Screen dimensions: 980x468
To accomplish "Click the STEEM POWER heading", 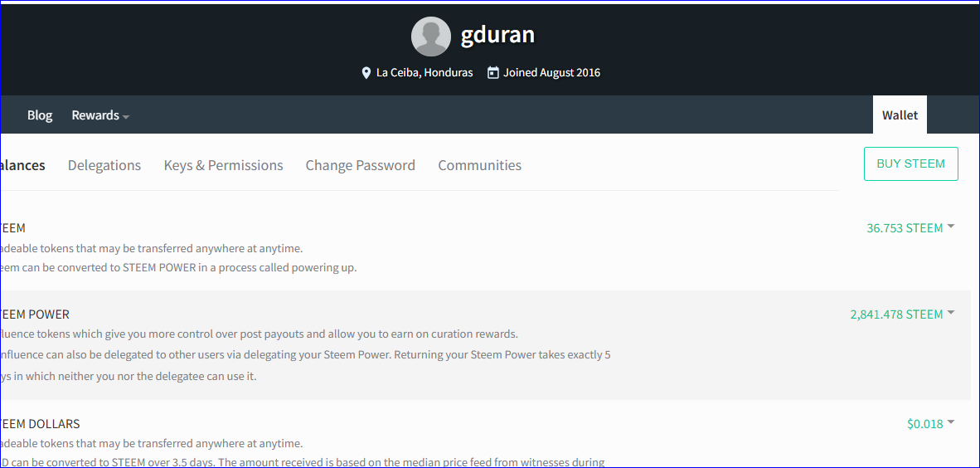I will [35, 314].
